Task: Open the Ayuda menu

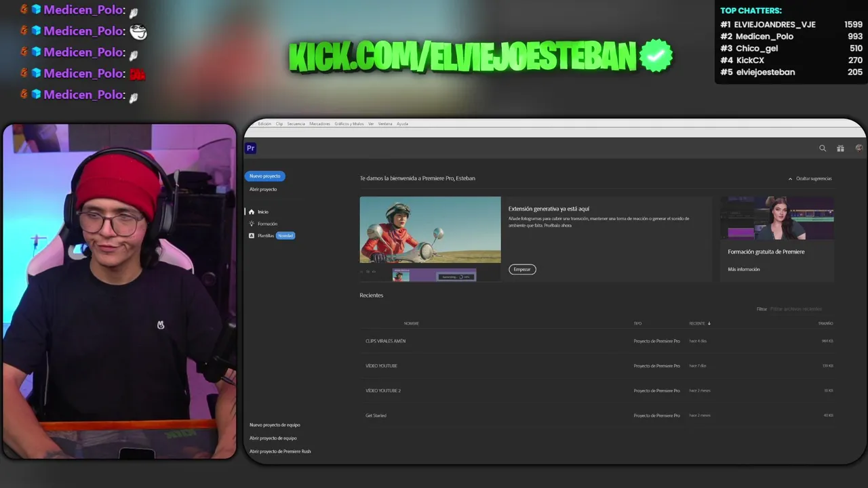Action: click(402, 124)
